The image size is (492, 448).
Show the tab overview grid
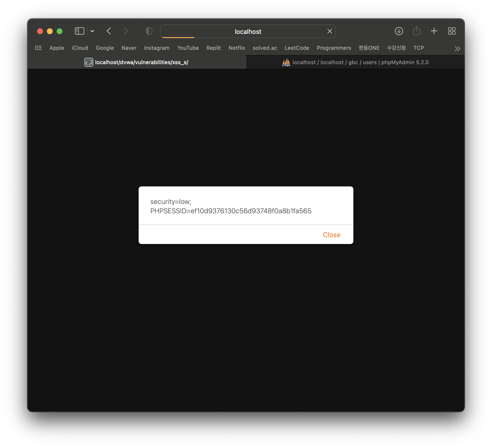(x=451, y=31)
